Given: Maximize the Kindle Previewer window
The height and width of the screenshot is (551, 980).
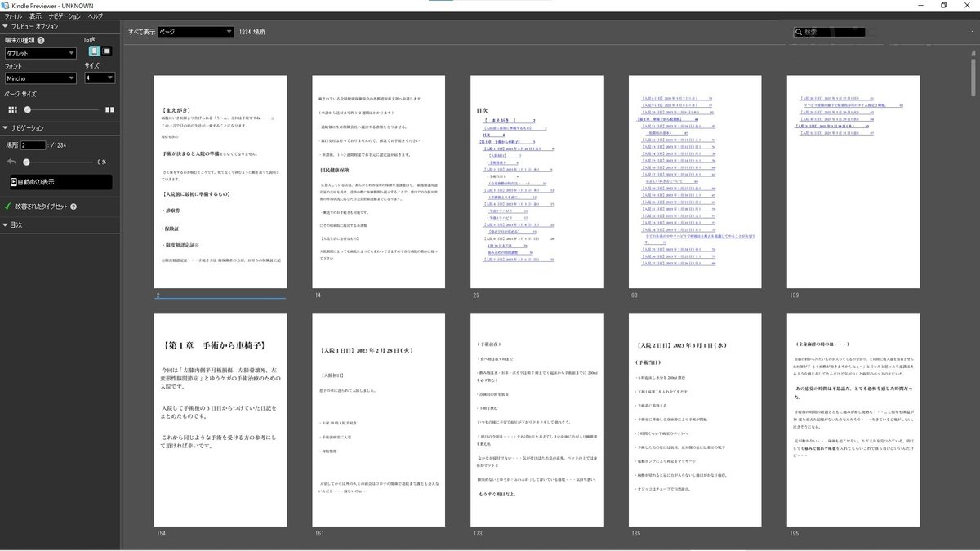Looking at the screenshot, I should point(943,5).
